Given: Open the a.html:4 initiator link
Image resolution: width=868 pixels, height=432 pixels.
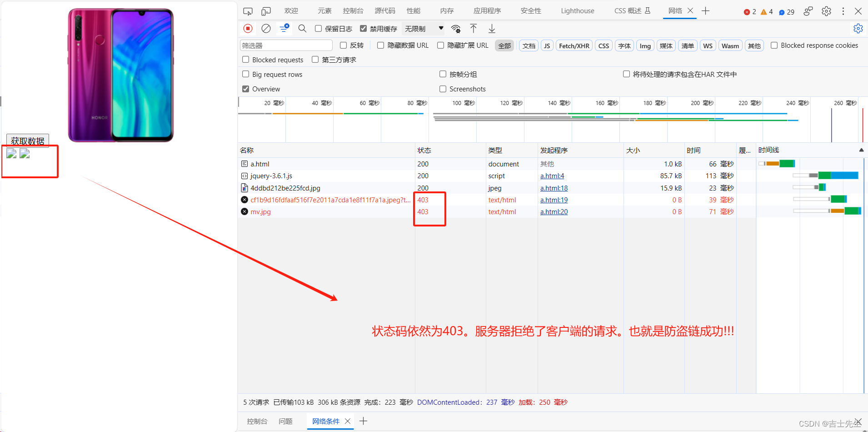Looking at the screenshot, I should [x=552, y=176].
